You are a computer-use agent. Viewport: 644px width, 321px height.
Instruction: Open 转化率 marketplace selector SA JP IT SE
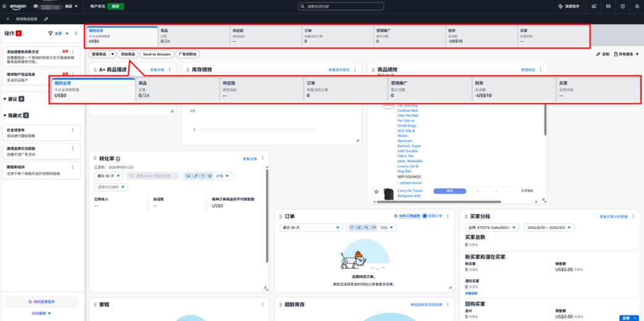pos(207,176)
